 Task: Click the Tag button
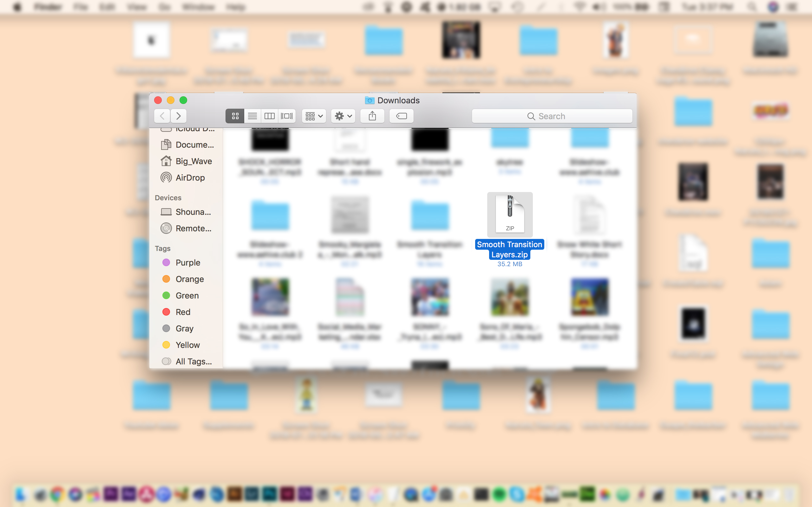point(402,116)
